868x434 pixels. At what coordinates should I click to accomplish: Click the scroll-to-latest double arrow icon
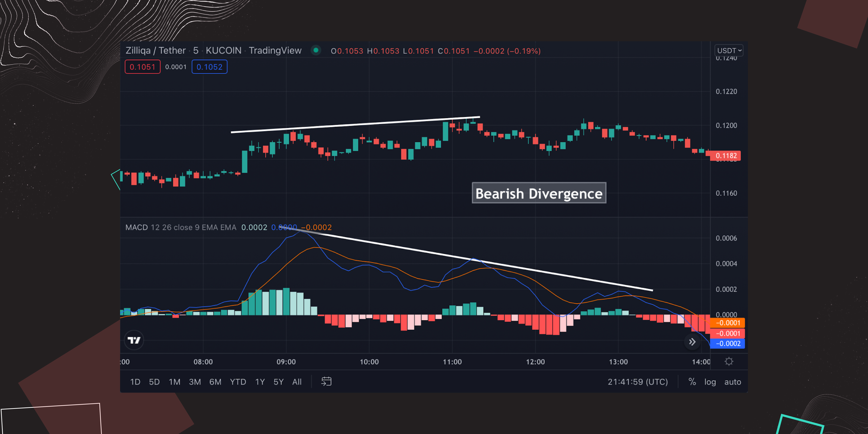click(x=692, y=342)
